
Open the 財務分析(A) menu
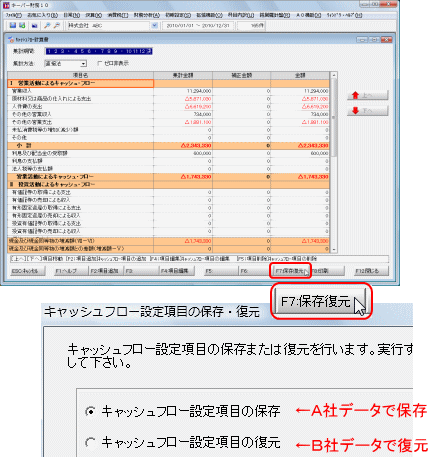(x=147, y=15)
